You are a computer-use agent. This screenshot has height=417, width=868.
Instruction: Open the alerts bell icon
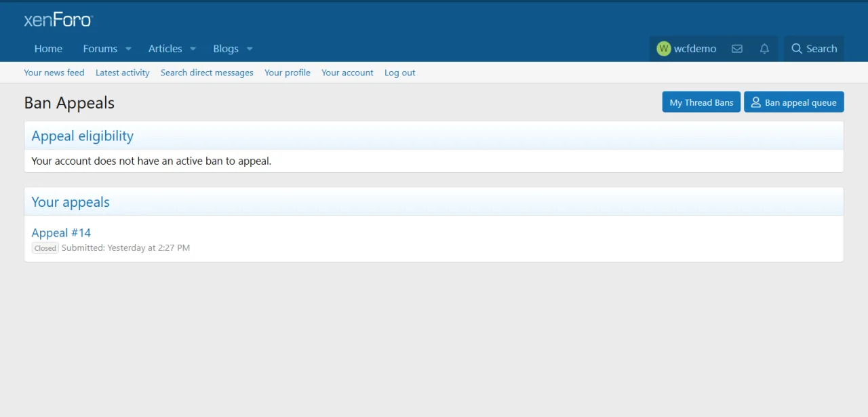click(764, 49)
